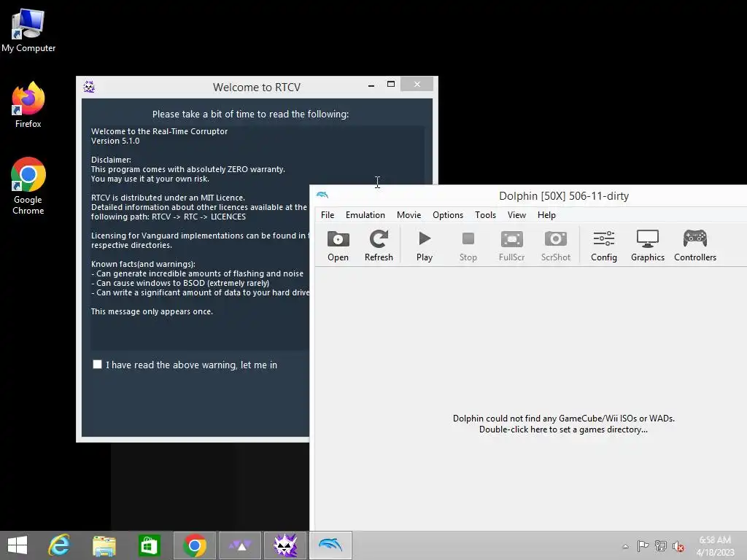
Task: Open the Windows Store taskbar icon
Action: (x=149, y=545)
